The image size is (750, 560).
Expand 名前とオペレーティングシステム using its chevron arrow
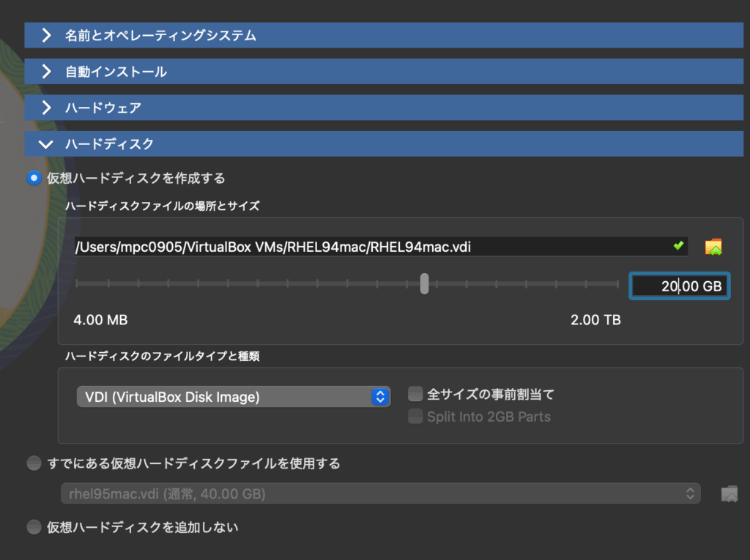coord(46,35)
